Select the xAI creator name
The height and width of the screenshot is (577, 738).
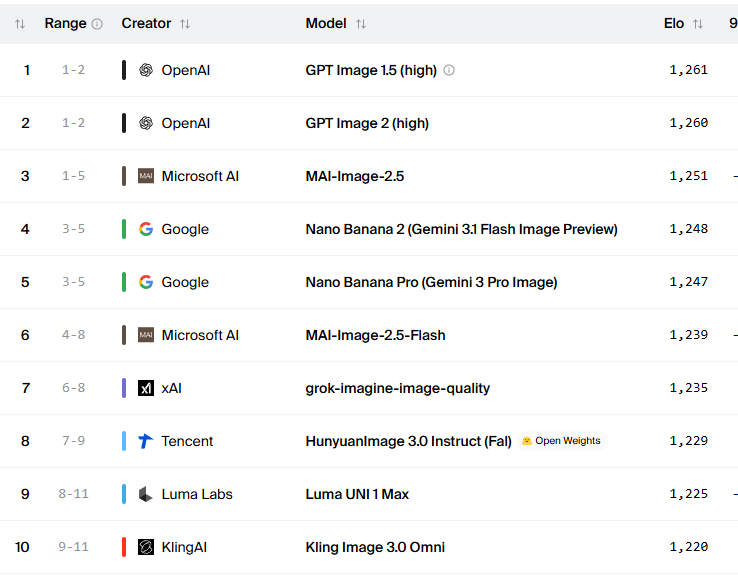coord(171,388)
